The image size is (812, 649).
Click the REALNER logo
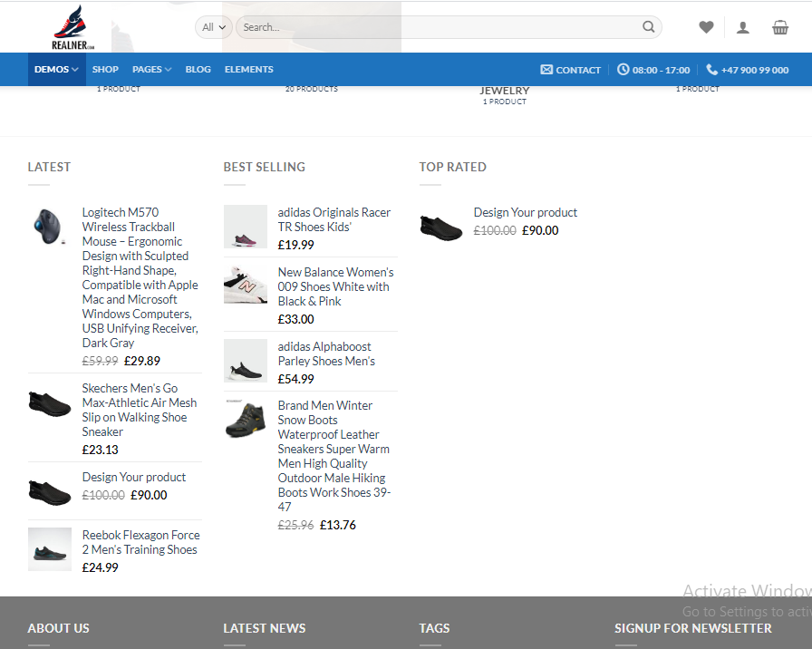click(x=72, y=25)
